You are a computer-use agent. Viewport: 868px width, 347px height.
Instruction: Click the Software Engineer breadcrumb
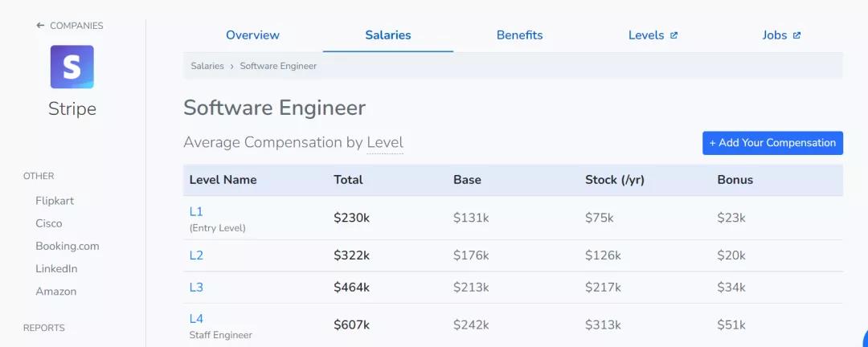point(278,66)
